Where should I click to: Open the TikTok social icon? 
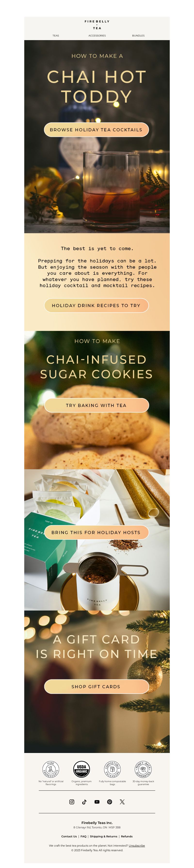84,802
